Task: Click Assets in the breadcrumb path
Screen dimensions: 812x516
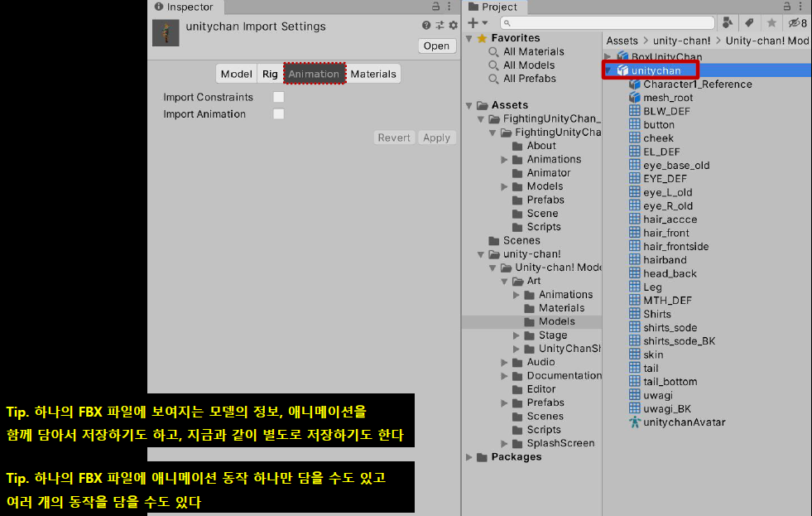Action: (x=622, y=41)
